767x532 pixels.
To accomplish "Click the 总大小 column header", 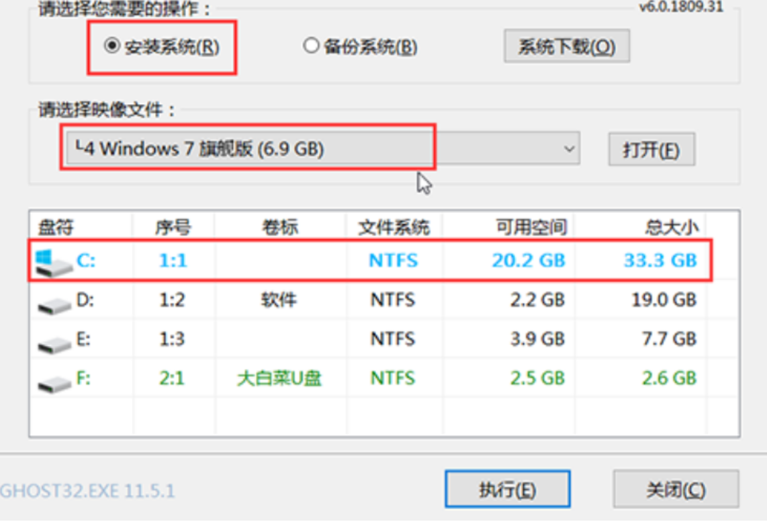I will point(672,227).
